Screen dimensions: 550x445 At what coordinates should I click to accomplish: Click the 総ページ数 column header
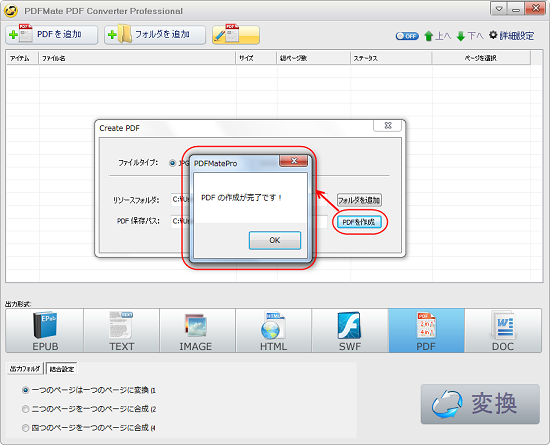point(314,58)
